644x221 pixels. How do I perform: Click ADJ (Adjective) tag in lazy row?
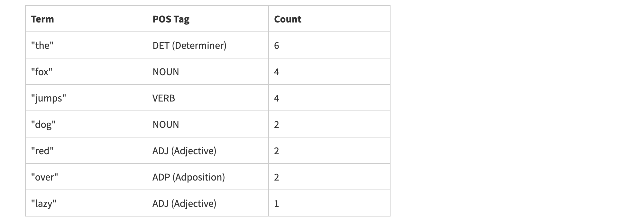[184, 204]
